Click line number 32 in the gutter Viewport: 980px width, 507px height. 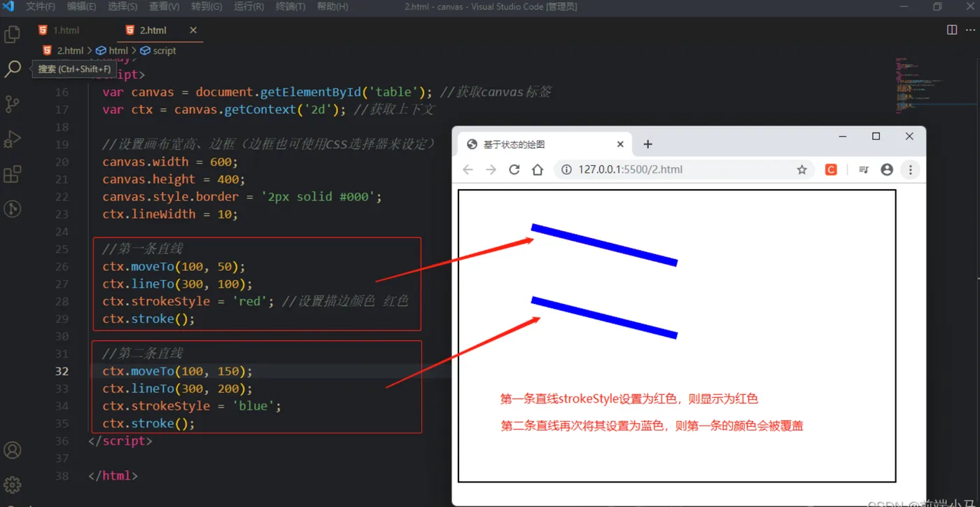[x=62, y=371]
